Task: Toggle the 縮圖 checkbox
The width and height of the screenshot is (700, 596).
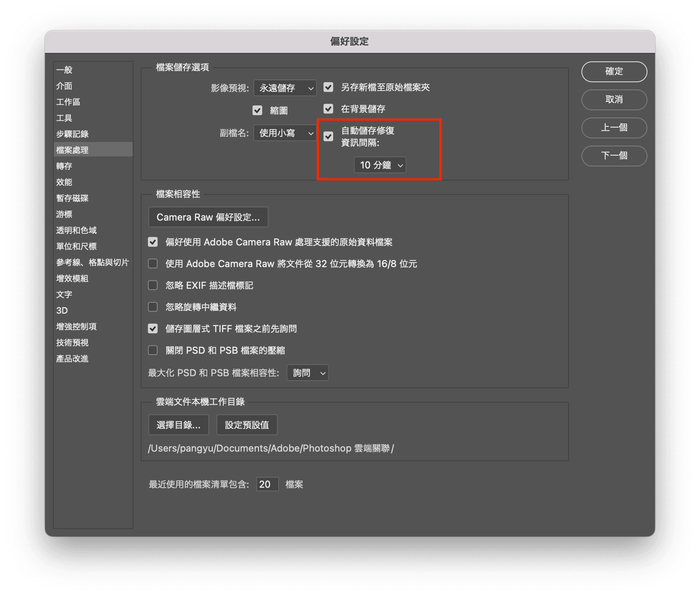Action: [257, 110]
